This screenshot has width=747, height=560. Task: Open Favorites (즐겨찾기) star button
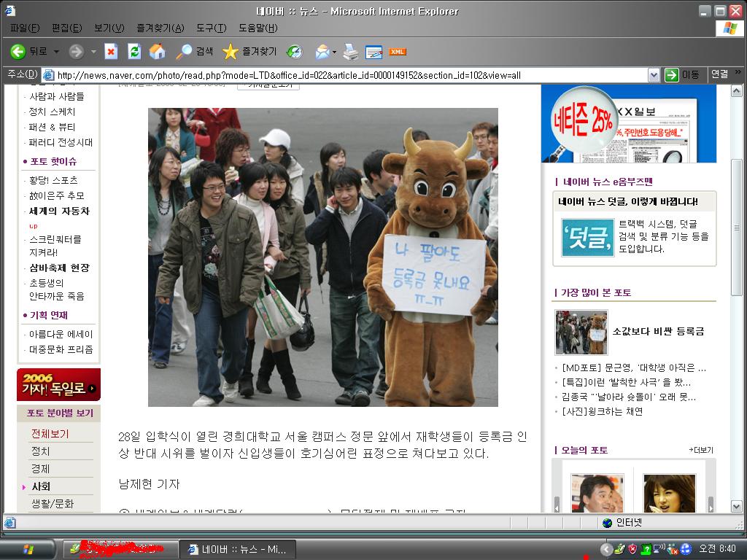[x=249, y=51]
